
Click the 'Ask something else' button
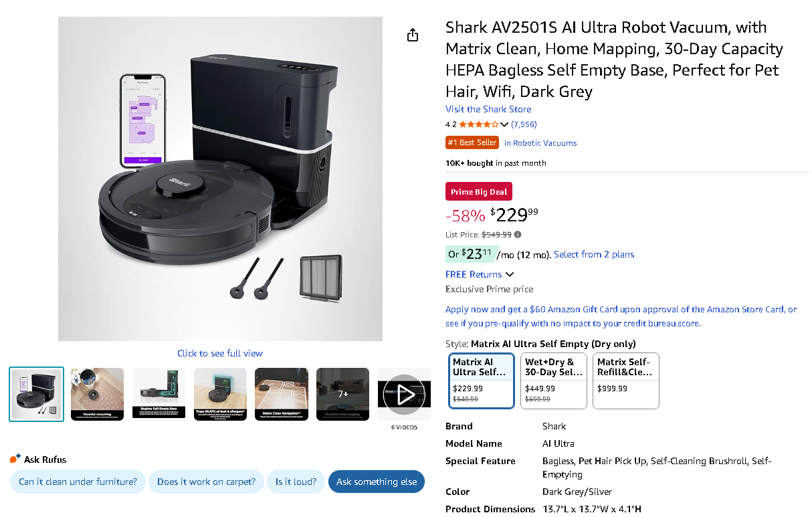click(x=377, y=482)
